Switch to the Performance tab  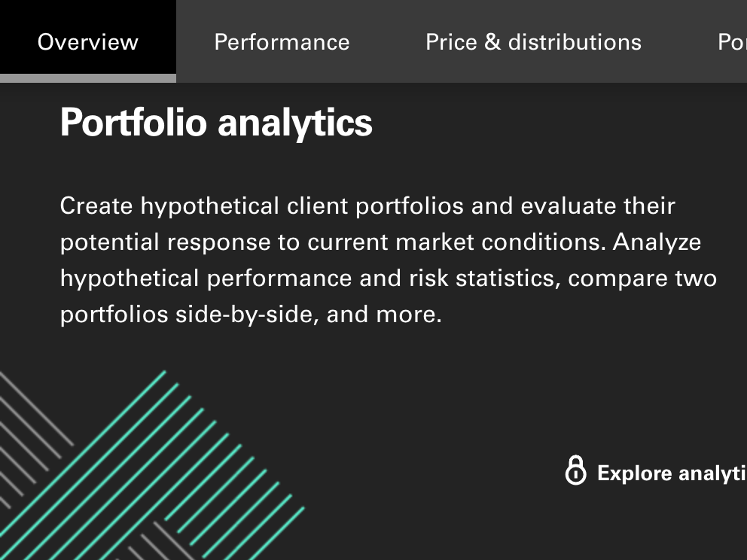pyautogui.click(x=282, y=42)
